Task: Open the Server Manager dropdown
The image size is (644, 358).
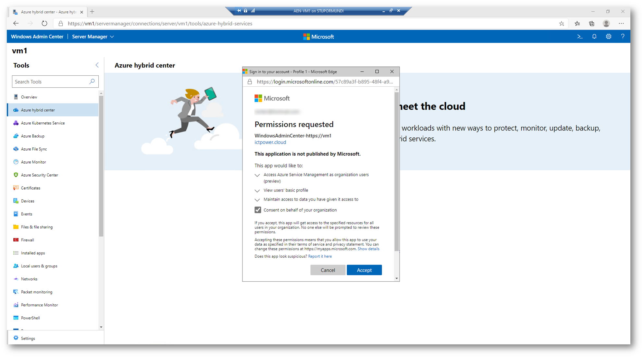Action: click(x=93, y=37)
